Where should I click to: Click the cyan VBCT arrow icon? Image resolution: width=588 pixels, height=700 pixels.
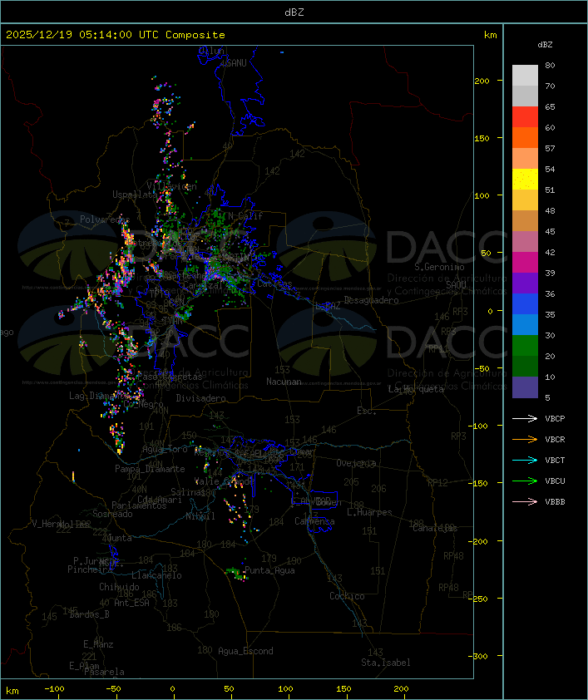525,460
